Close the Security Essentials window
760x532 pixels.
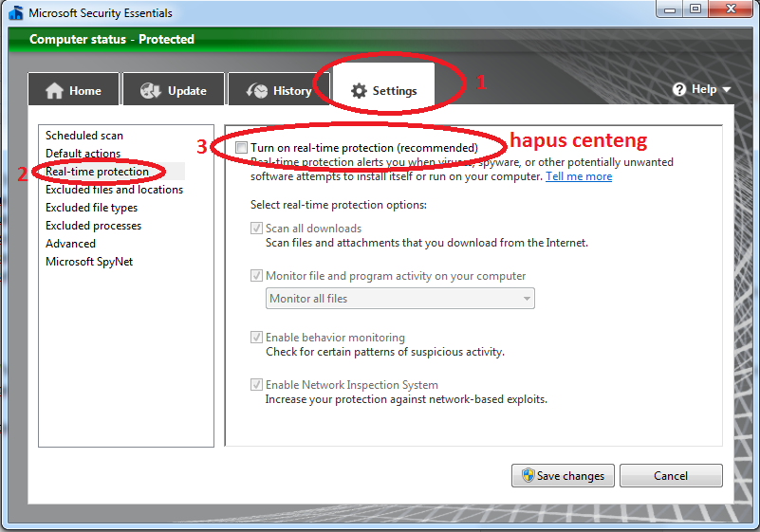pos(731,9)
